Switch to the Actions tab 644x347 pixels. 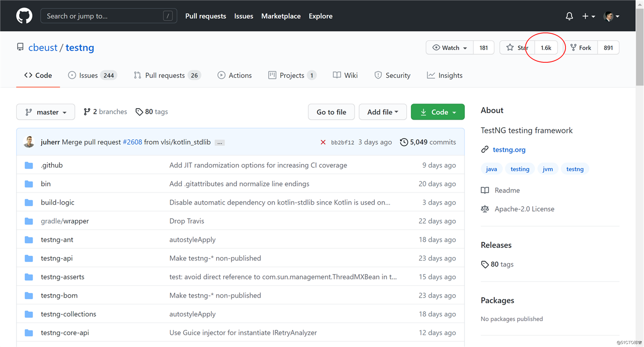click(x=234, y=75)
